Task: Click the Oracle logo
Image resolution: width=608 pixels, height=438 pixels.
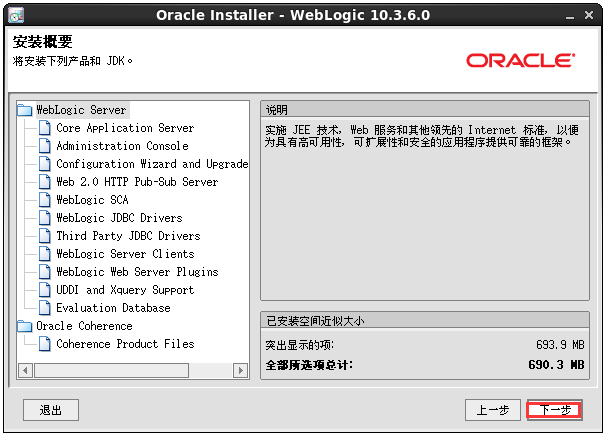Action: [x=520, y=61]
